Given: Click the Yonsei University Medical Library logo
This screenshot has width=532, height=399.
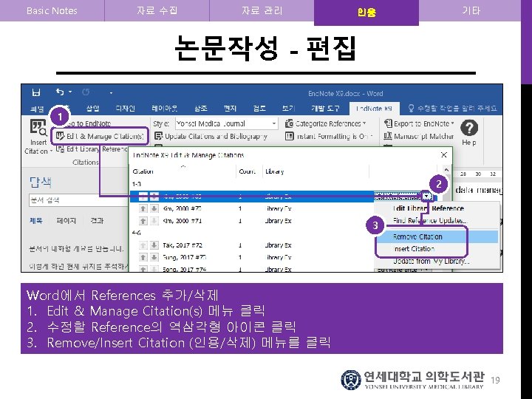Looking at the screenshot, I should coord(412,380).
